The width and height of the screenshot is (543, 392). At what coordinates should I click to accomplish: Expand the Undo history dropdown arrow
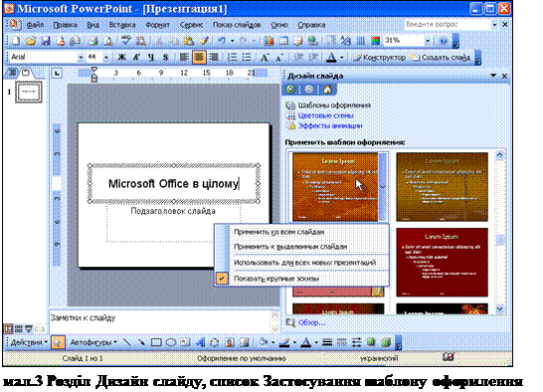232,41
